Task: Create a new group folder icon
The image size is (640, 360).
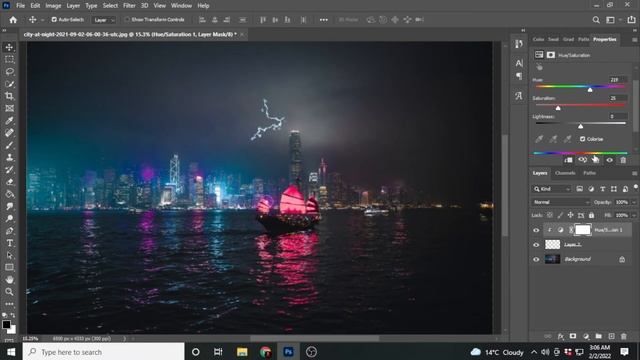Action: (x=598, y=336)
